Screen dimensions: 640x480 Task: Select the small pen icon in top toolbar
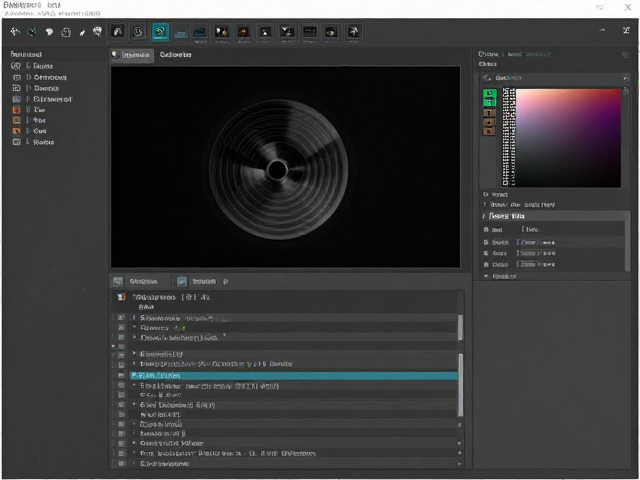(x=82, y=32)
